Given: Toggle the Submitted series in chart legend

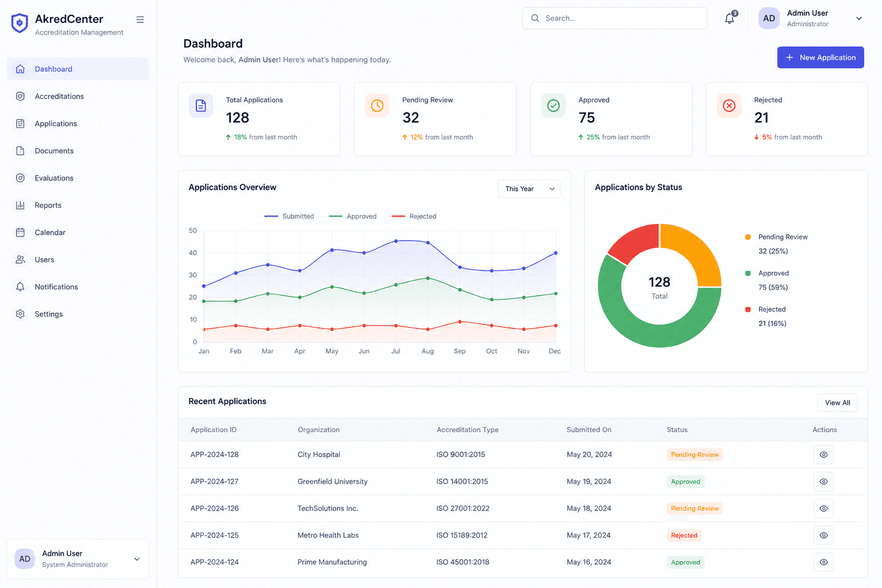Looking at the screenshot, I should (289, 216).
